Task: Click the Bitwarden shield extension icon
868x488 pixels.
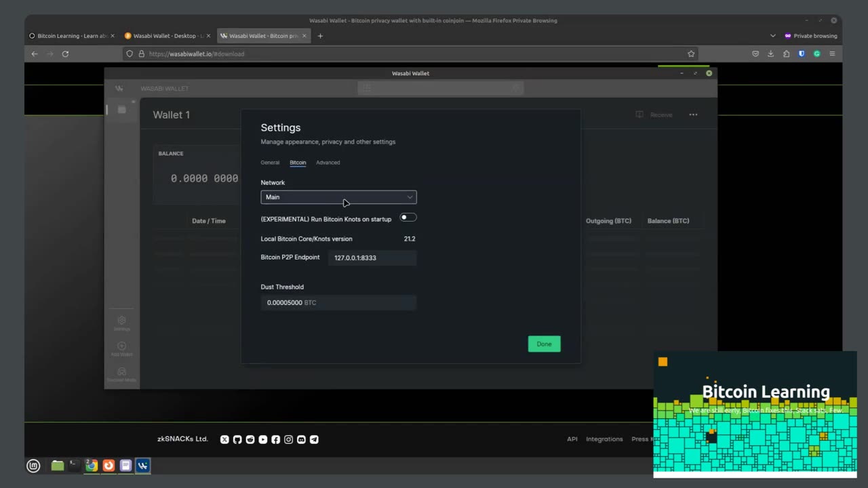Action: pos(802,54)
